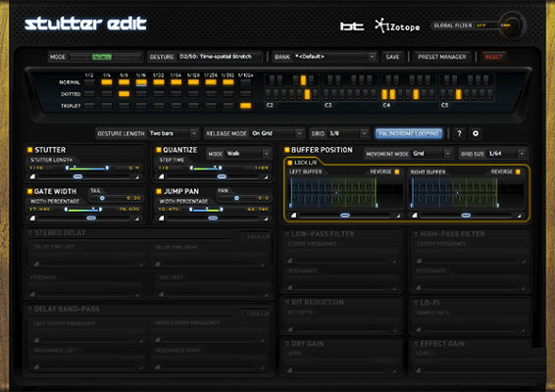Open the settings gear icon
The image size is (555, 392).
(476, 133)
